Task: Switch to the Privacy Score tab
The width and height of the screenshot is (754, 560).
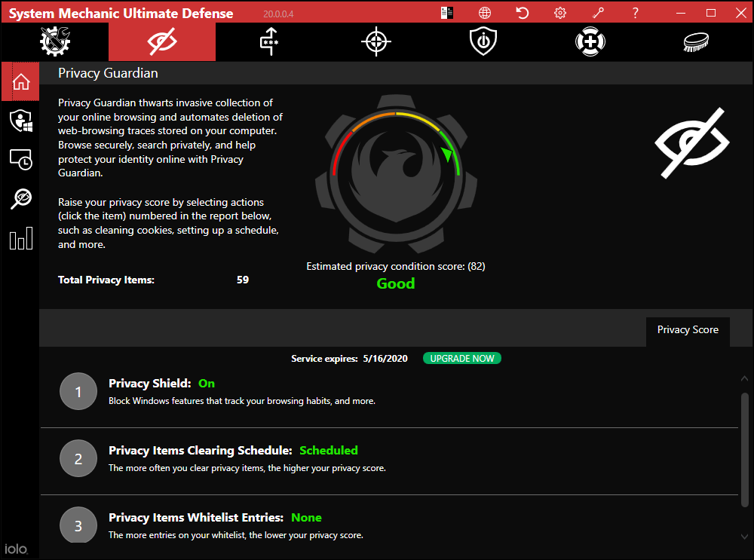Action: pos(688,330)
